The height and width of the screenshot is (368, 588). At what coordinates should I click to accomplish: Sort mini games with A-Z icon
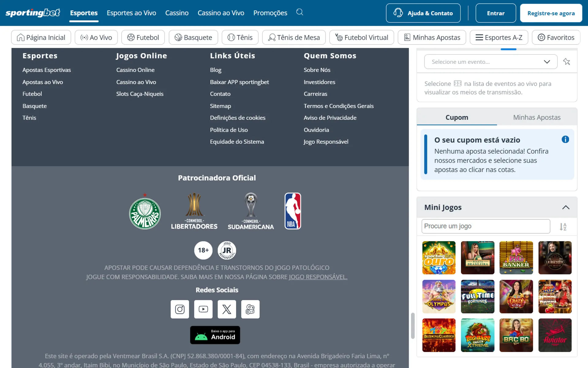click(x=563, y=227)
